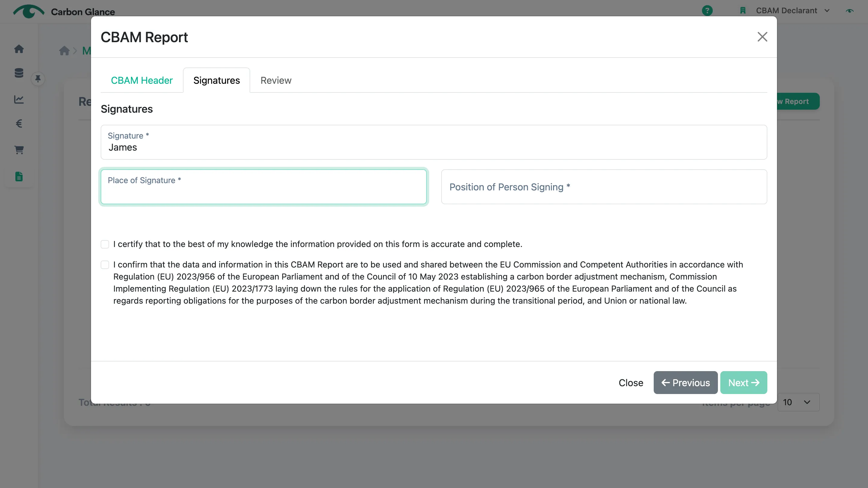This screenshot has height=488, width=868.
Task: Click the Previous button
Action: point(685,383)
